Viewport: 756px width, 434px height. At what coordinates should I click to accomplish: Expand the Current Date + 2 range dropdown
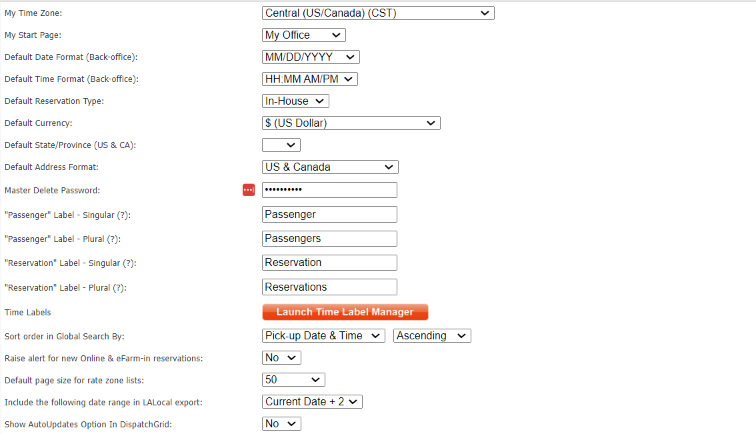pyautogui.click(x=312, y=401)
